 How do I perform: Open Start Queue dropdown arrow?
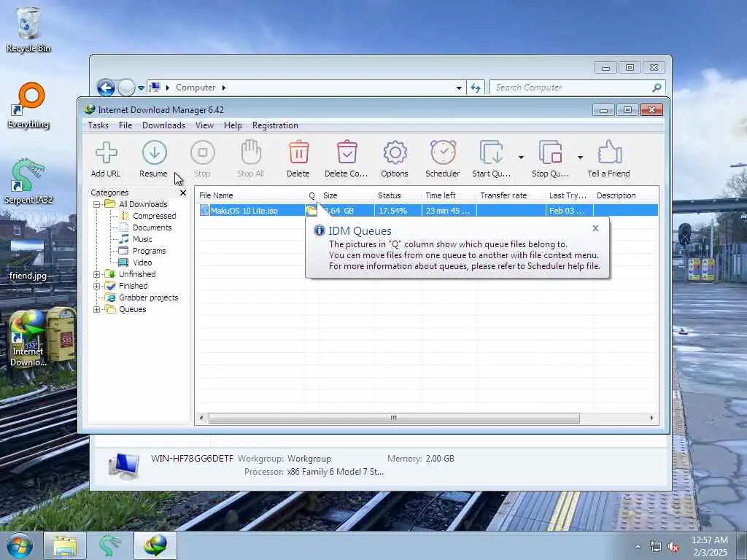pyautogui.click(x=521, y=157)
